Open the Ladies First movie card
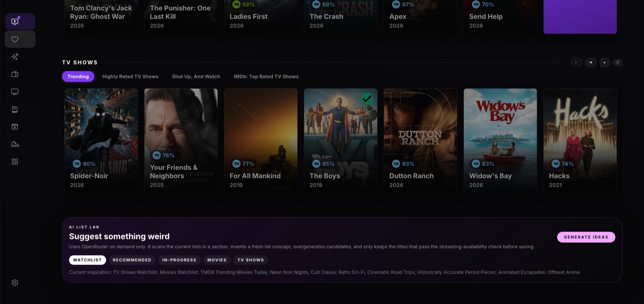Image resolution: width=644 pixels, height=304 pixels. [x=261, y=17]
